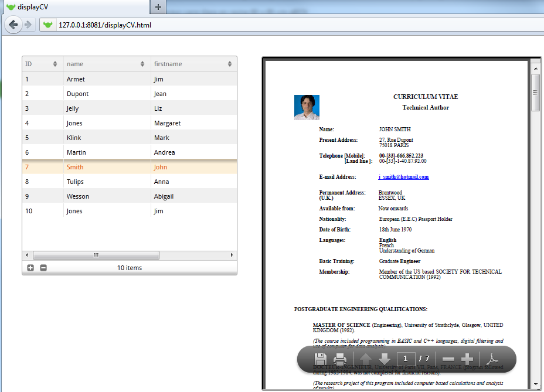This screenshot has width=544, height=392.
Task: Zoom in on the PDF with plus icon
Action: (x=467, y=359)
